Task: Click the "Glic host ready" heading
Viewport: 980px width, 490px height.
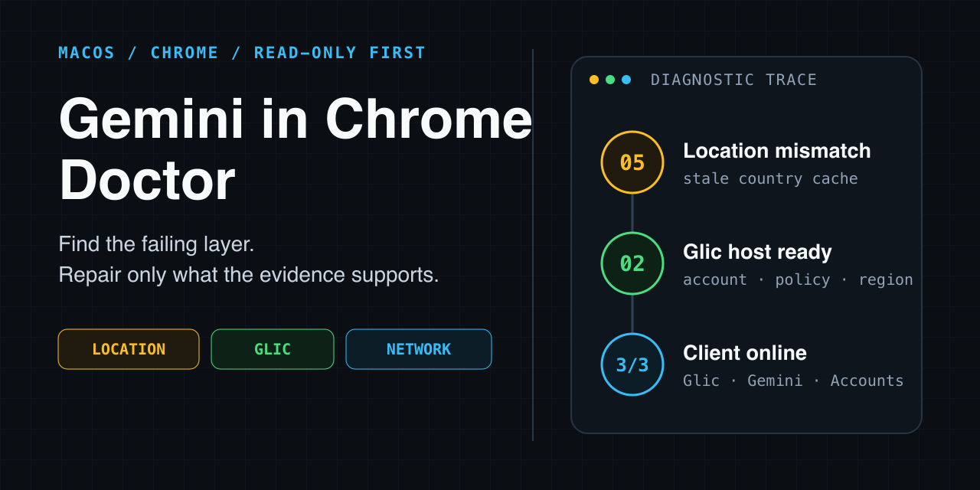Action: tap(757, 252)
